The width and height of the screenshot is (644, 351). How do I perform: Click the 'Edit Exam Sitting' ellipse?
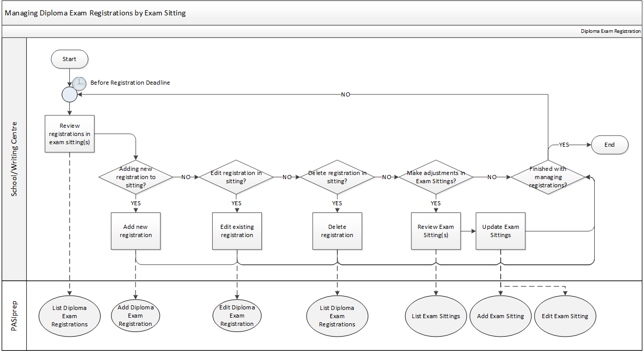coord(565,316)
